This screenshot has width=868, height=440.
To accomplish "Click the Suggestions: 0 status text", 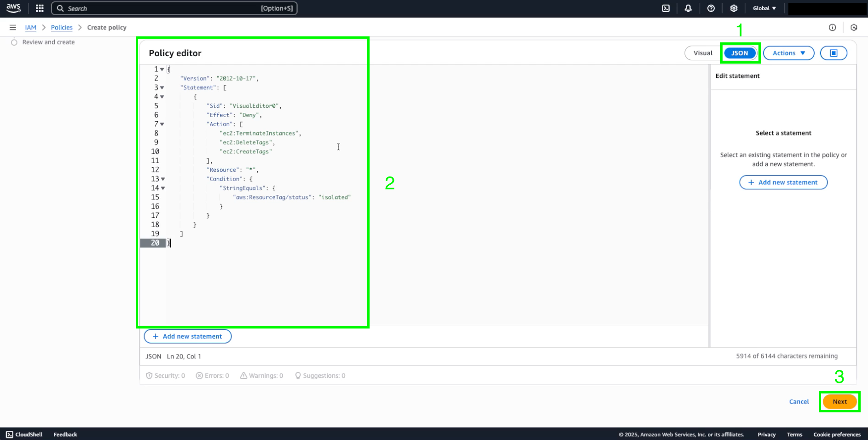I will pos(324,375).
